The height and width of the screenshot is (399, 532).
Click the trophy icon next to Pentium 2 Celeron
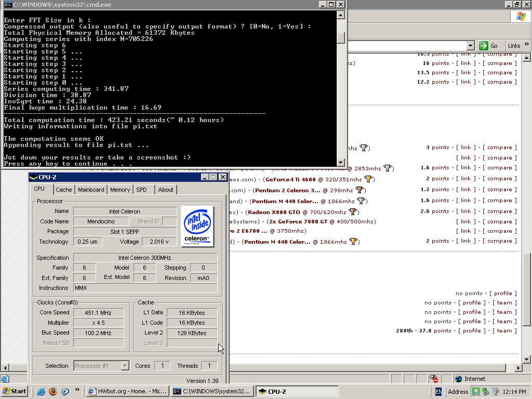pyautogui.click(x=360, y=190)
